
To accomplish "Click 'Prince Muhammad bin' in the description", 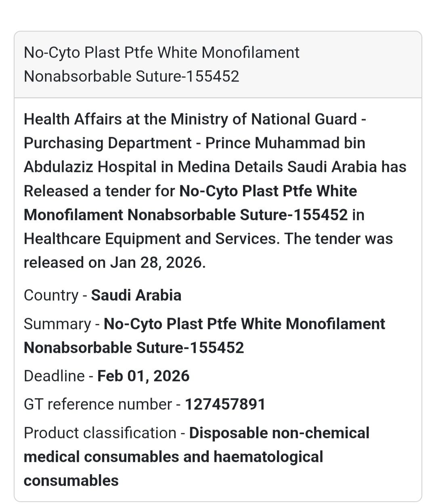I will coord(285,143).
